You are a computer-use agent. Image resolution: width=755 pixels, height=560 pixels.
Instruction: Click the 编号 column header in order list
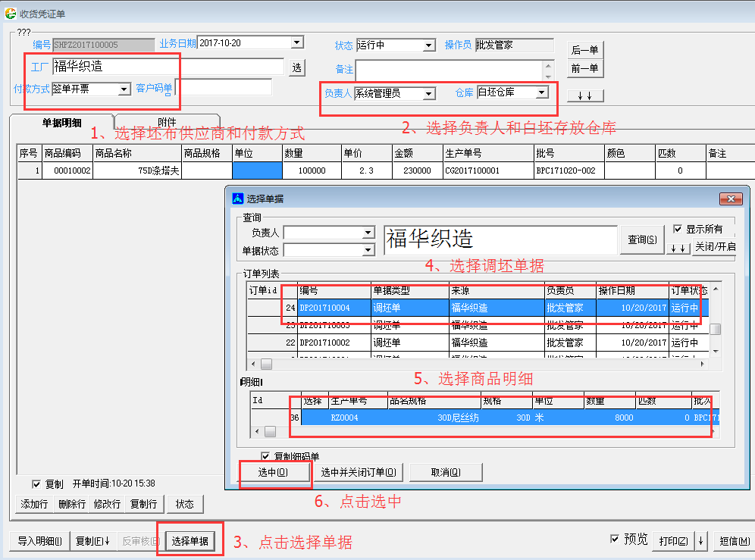pos(334,290)
